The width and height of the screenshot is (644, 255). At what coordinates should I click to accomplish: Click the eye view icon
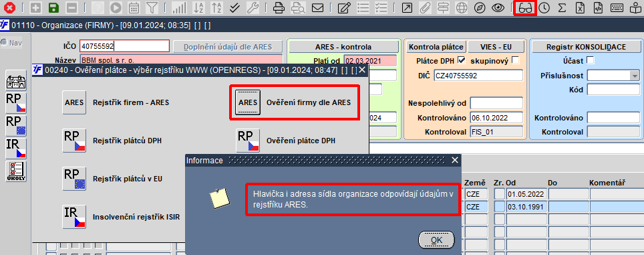coord(498,7)
